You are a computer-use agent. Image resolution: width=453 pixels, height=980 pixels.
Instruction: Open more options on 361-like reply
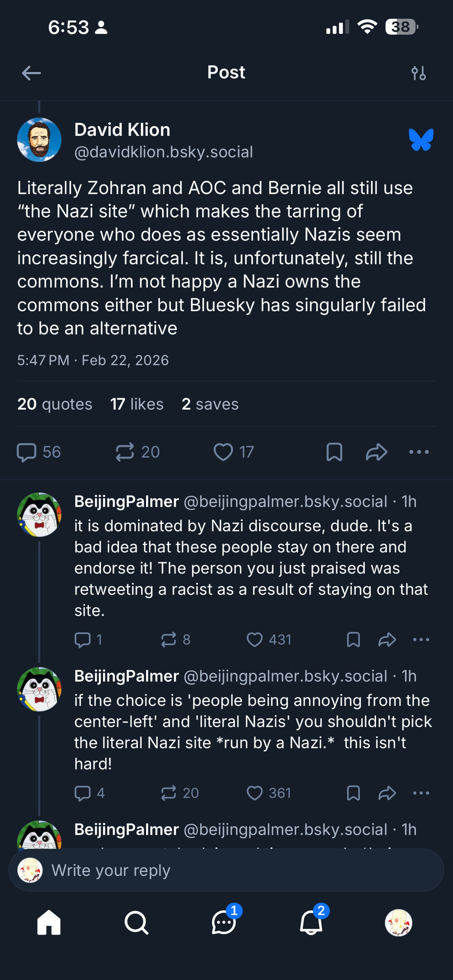[421, 793]
